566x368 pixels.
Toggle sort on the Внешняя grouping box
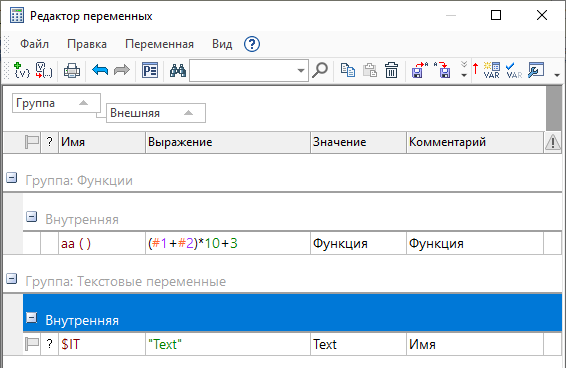point(156,113)
